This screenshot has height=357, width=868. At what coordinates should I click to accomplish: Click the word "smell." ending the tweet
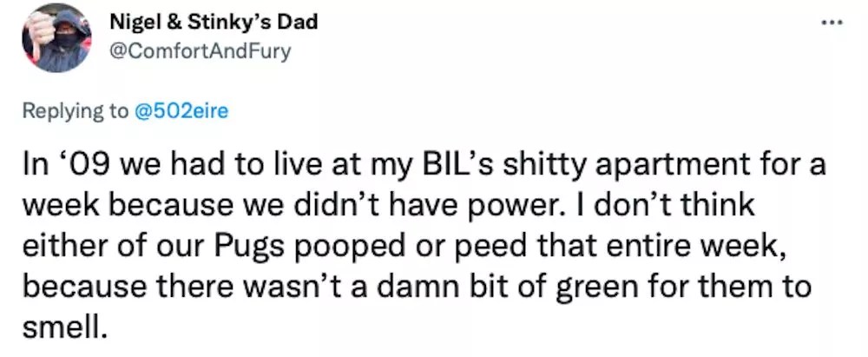[x=63, y=328]
